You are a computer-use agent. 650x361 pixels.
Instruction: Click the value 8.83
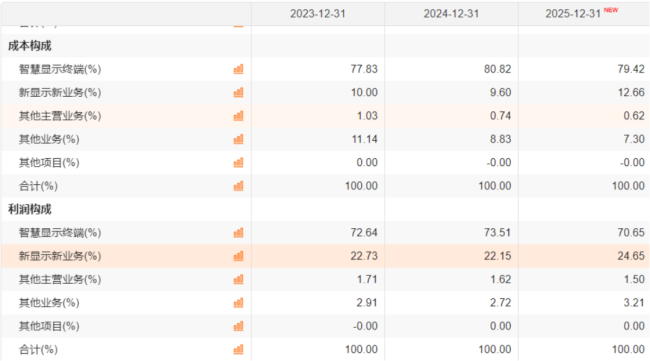(x=500, y=139)
